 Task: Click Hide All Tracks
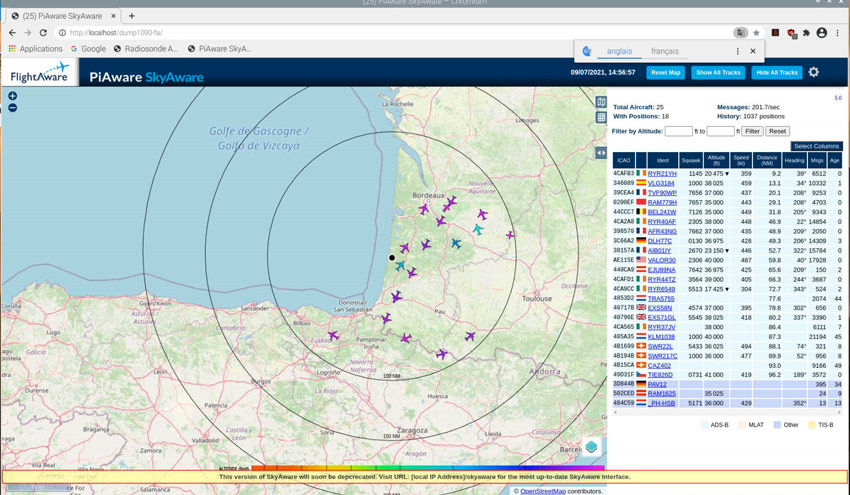coord(777,72)
